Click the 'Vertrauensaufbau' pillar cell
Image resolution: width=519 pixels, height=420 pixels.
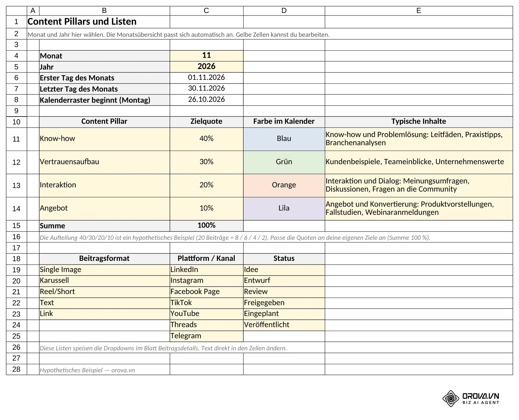tap(104, 162)
